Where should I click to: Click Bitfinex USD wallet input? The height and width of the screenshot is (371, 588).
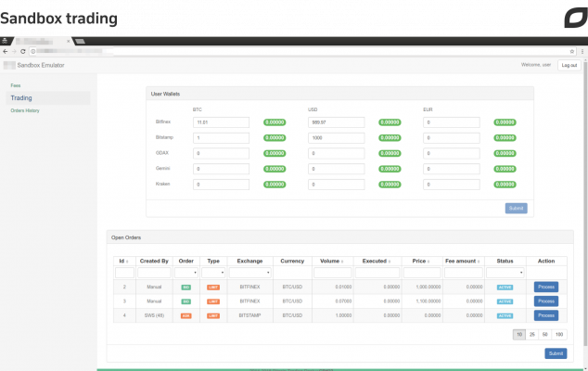(336, 122)
